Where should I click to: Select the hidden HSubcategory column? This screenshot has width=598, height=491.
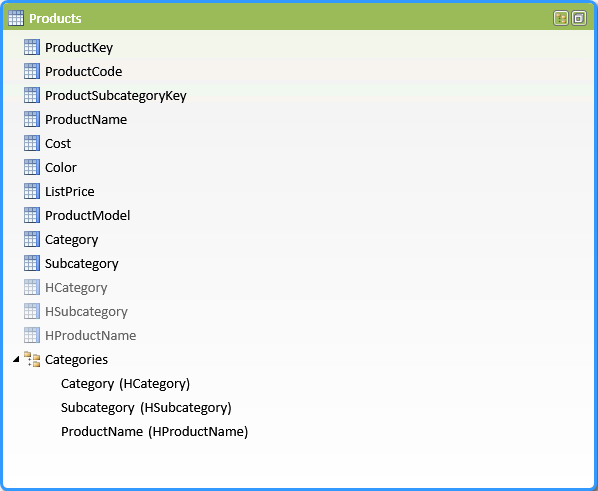(86, 312)
